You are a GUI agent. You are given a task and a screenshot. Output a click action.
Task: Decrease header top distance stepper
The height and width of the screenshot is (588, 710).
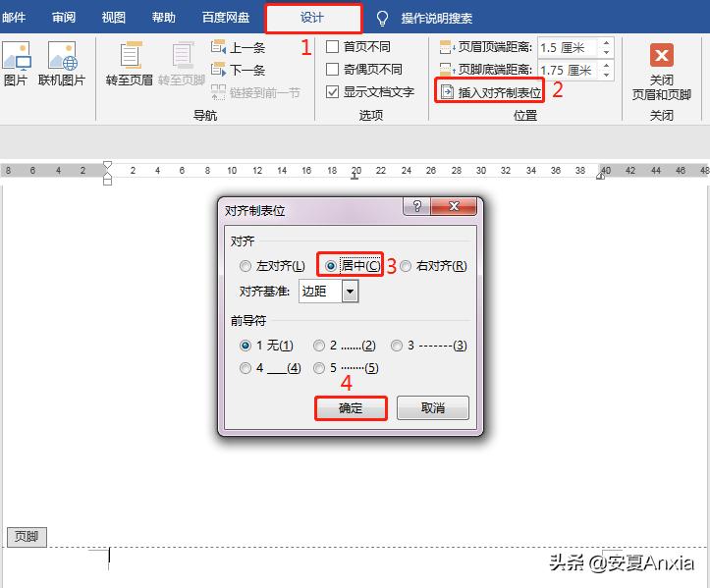click(x=606, y=52)
